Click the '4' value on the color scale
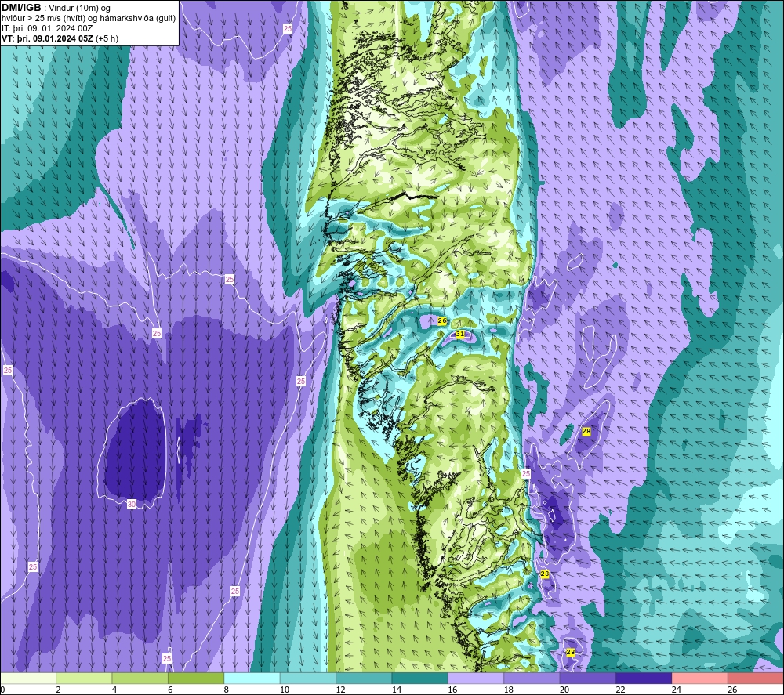The height and width of the screenshot is (695, 784). [x=114, y=690]
